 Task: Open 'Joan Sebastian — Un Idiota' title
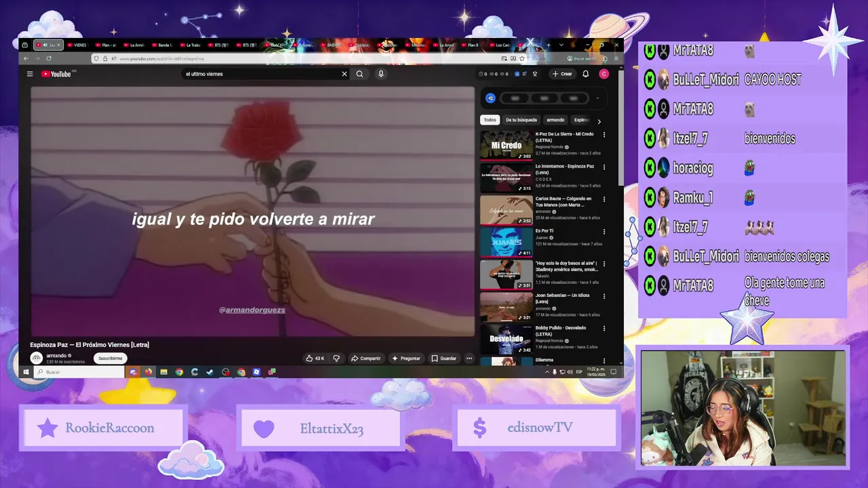(x=563, y=298)
